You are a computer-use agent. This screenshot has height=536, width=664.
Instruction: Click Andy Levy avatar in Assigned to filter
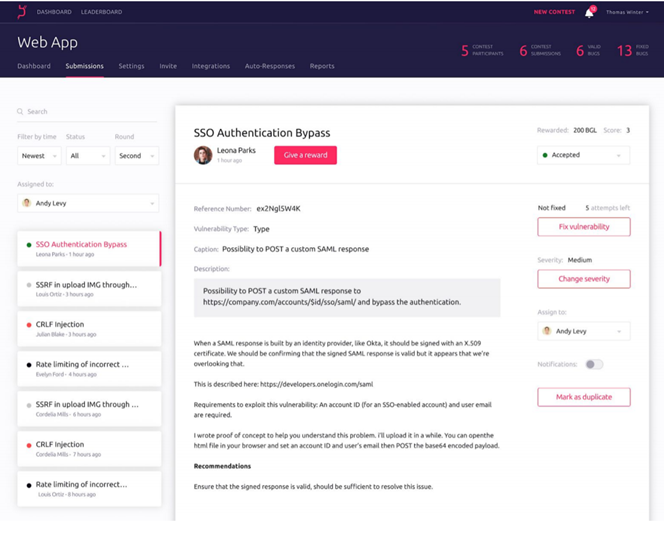[x=27, y=203]
